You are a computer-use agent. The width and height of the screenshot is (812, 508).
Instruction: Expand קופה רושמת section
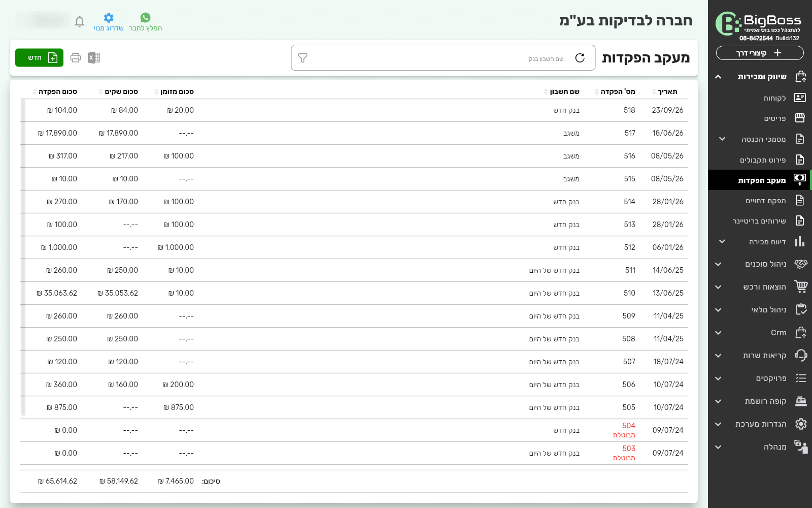(718, 401)
